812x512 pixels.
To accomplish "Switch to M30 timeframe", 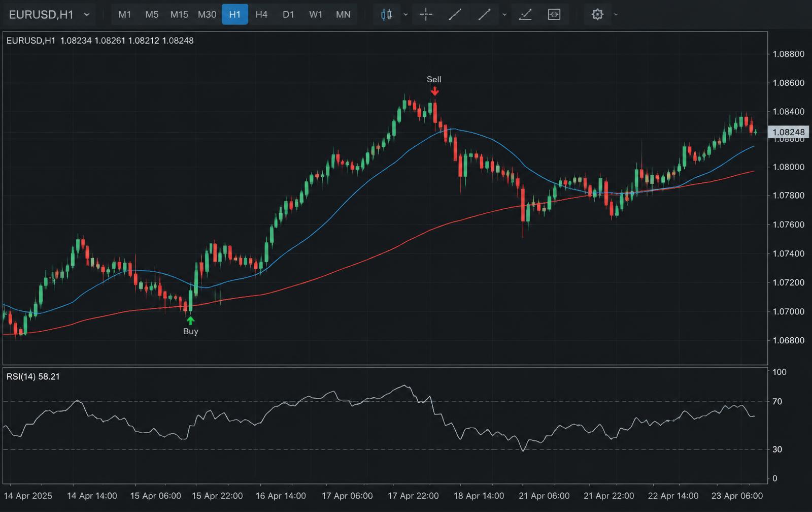I will point(207,15).
